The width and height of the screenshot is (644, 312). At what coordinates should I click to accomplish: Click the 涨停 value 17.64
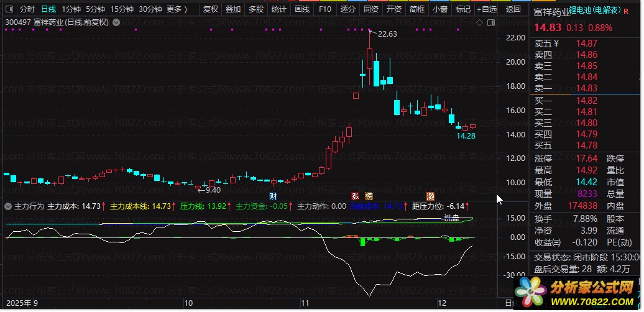587,159
